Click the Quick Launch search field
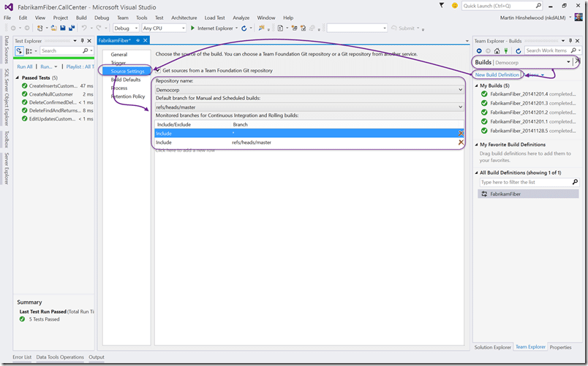This screenshot has width=588, height=366. 502,6
